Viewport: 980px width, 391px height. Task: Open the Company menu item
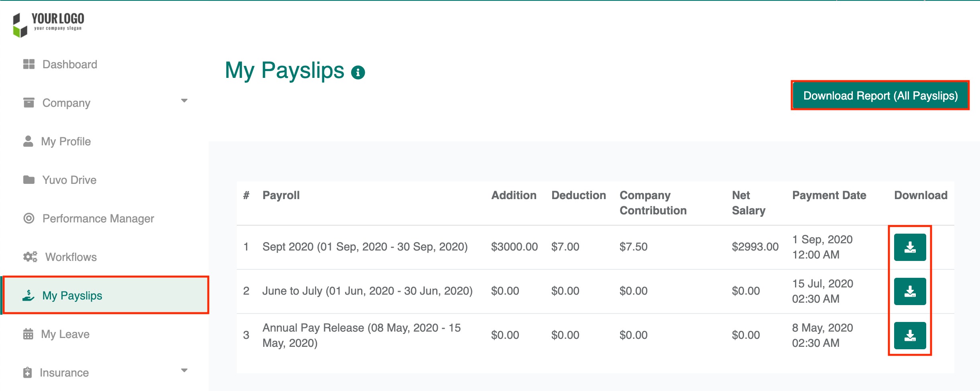tap(66, 103)
